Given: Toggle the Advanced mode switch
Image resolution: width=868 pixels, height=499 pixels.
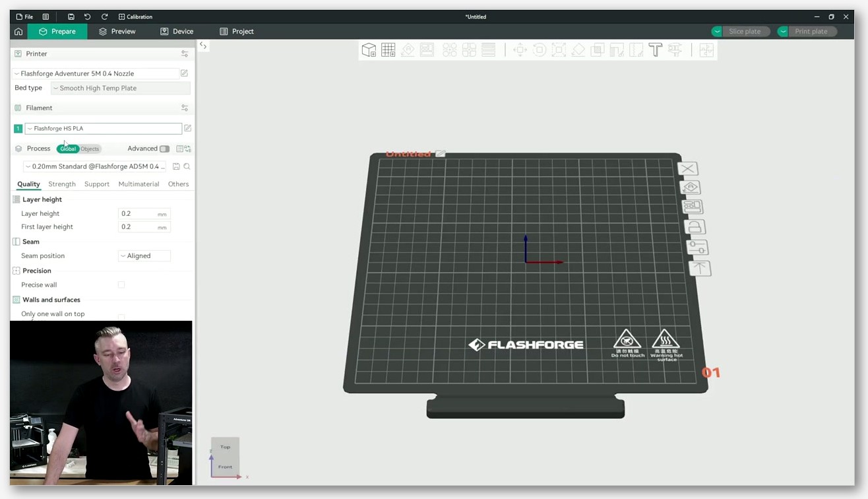Looking at the screenshot, I should coord(164,149).
